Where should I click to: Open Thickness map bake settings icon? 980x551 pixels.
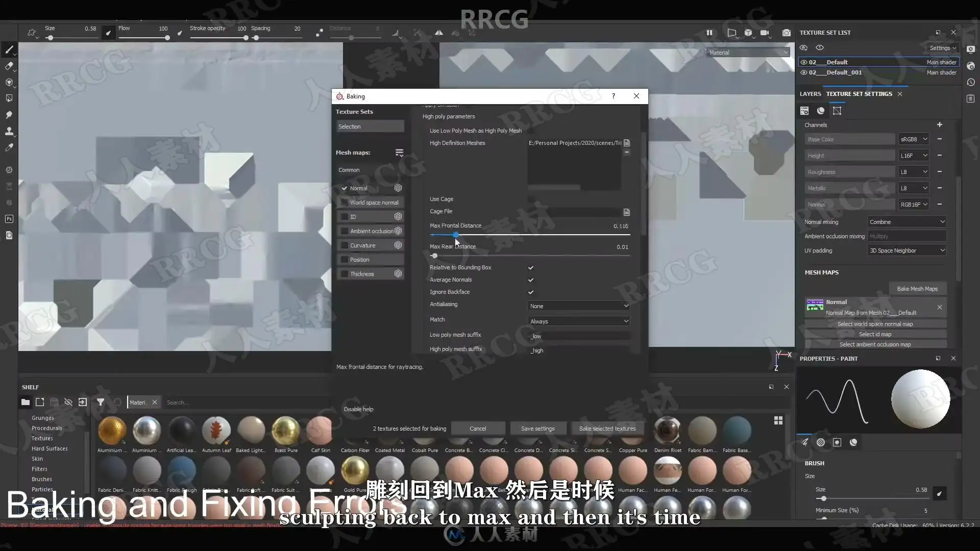(398, 274)
